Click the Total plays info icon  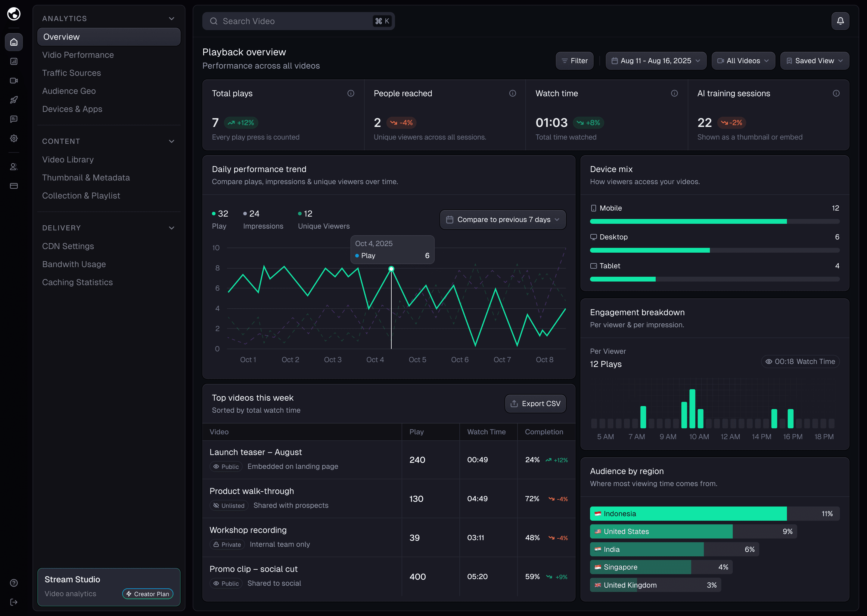(351, 93)
